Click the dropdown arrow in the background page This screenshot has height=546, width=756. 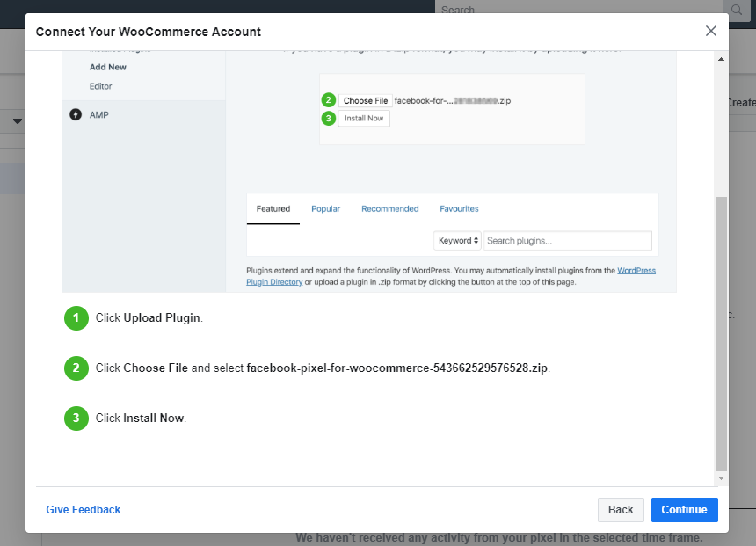(x=18, y=121)
